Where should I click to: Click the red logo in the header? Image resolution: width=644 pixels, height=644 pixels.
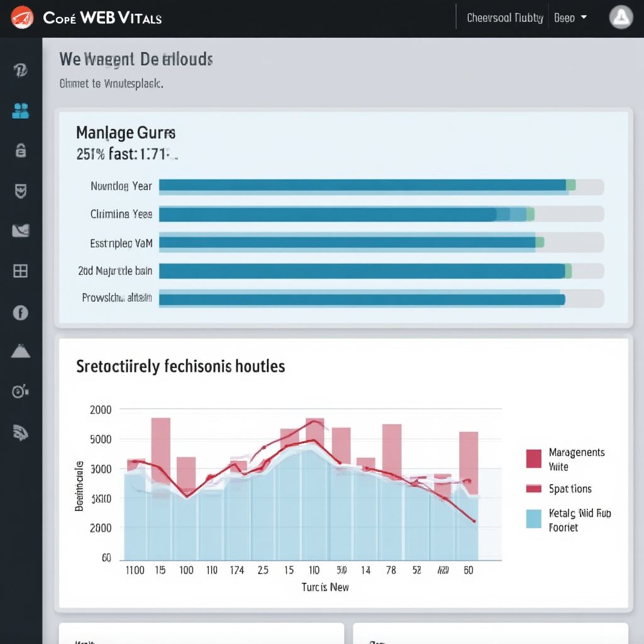pos(22,17)
